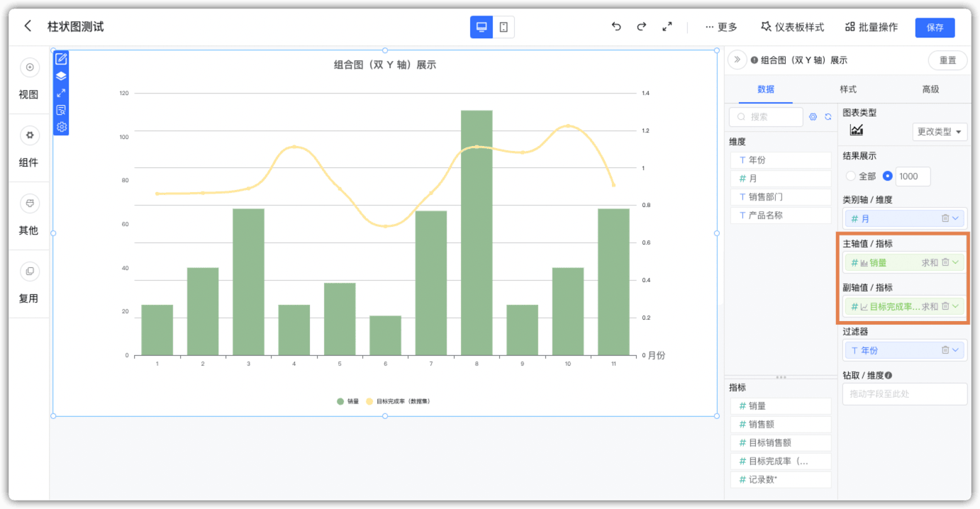
Task: Click the chart edit pencil icon
Action: click(x=61, y=59)
